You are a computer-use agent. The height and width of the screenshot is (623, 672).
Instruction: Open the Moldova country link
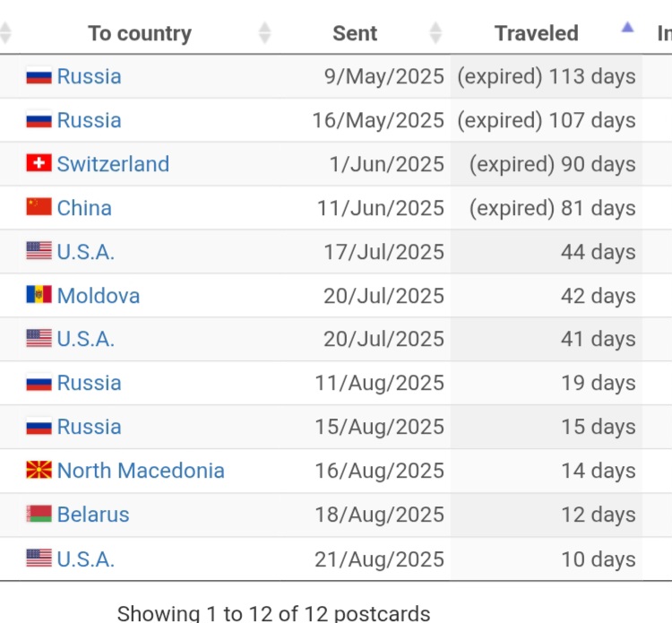(99, 296)
